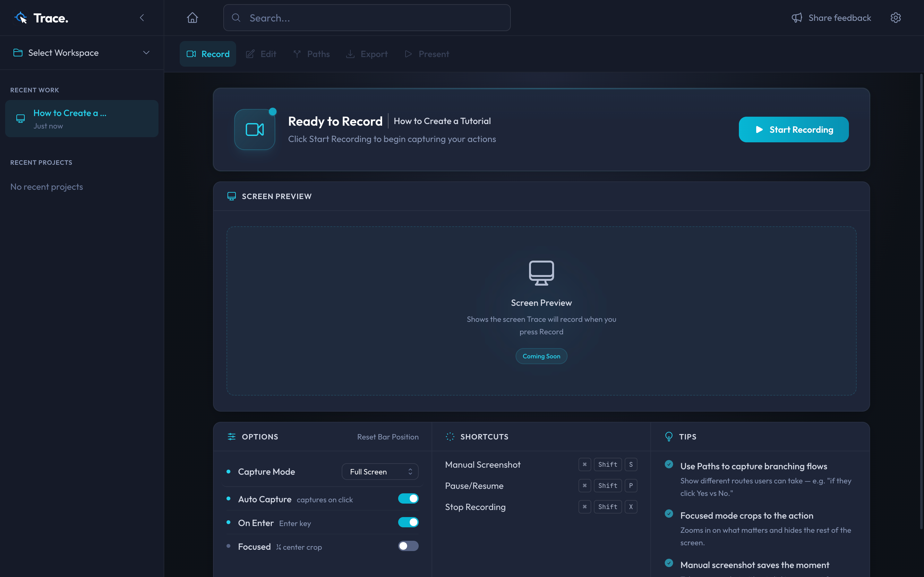Click the Options sliders icon
The width and height of the screenshot is (924, 577).
(231, 437)
